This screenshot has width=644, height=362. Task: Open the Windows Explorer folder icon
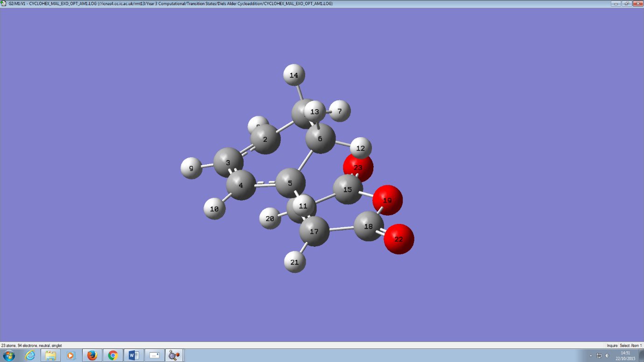(x=50, y=355)
